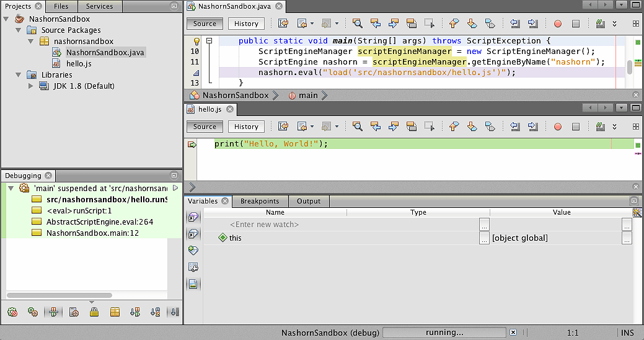Toggle rectangular selection in NashornSandbox.java toolbar
This screenshot has width=644, height=340.
(430, 24)
